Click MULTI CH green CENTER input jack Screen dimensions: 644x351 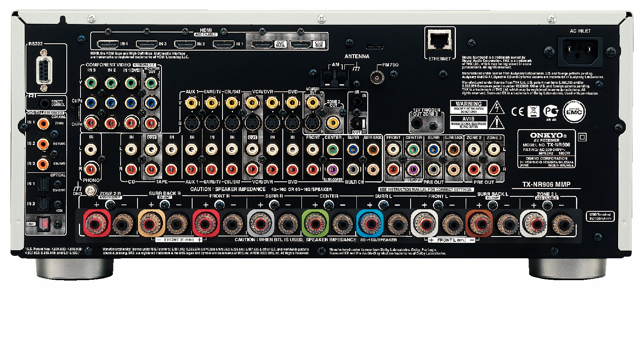[x=333, y=150]
